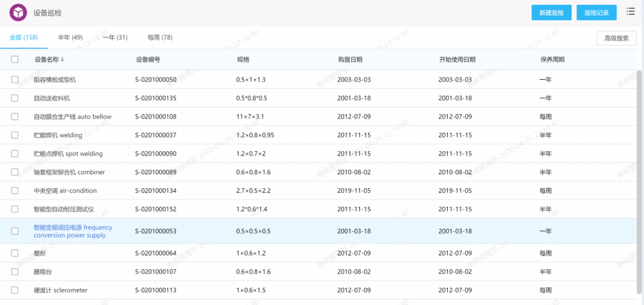The height and width of the screenshot is (305, 644).
Task: Tick checkbox for 贮能点焊机 spot welding
Action: click(15, 154)
